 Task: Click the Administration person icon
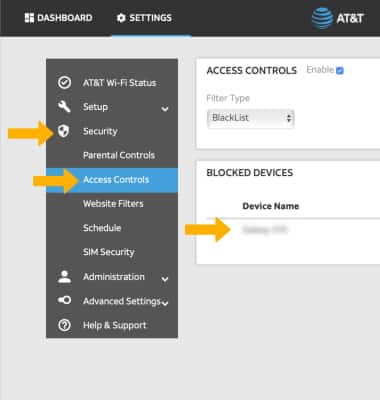[x=64, y=277]
